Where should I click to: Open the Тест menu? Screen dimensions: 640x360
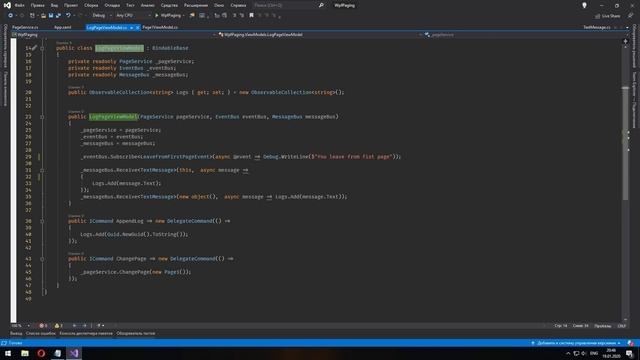(x=130, y=5)
